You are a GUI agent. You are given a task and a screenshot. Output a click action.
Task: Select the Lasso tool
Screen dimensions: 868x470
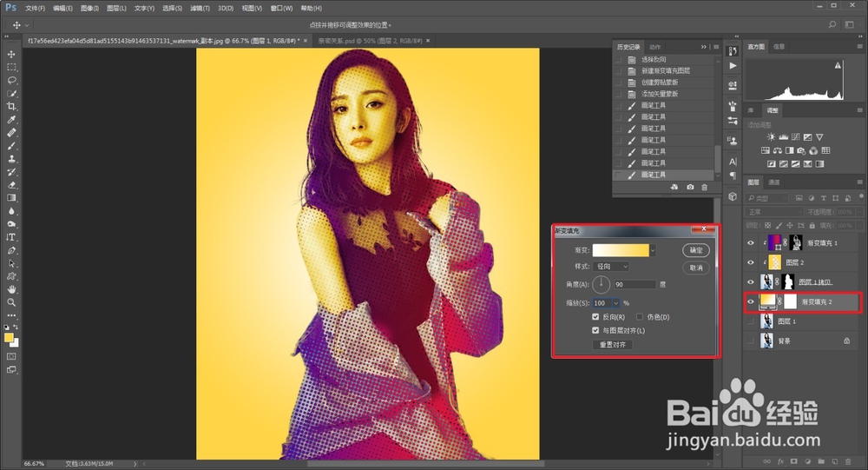11,81
